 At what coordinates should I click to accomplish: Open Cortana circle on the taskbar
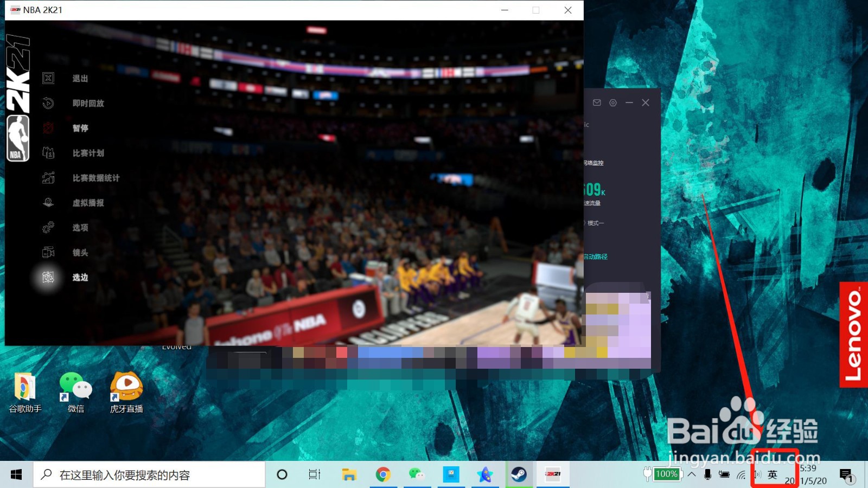[282, 475]
